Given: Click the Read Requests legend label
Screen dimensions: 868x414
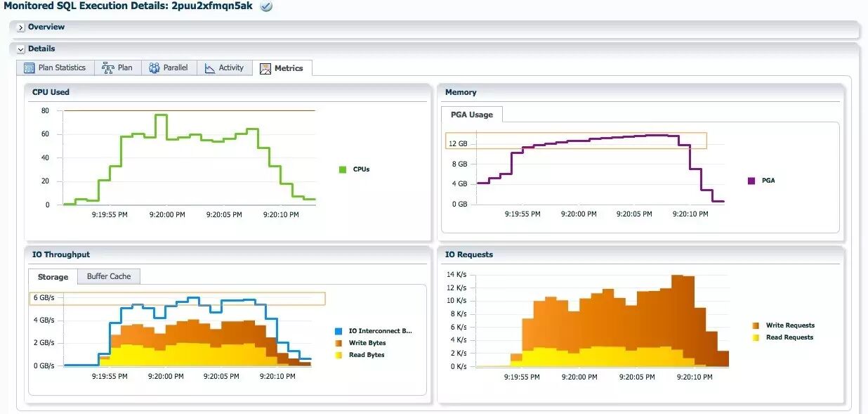Looking at the screenshot, I should click(x=789, y=337).
